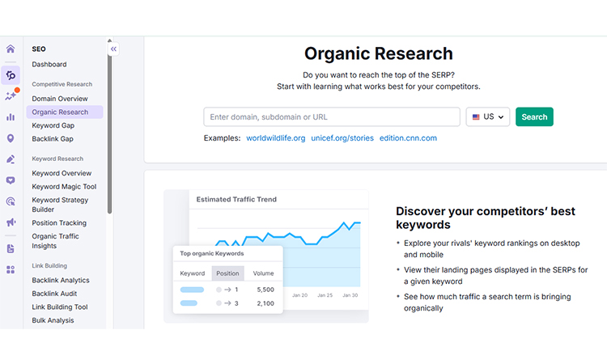Image resolution: width=607 pixels, height=364 pixels.
Task: Click the Keyword Research label
Action: click(57, 159)
